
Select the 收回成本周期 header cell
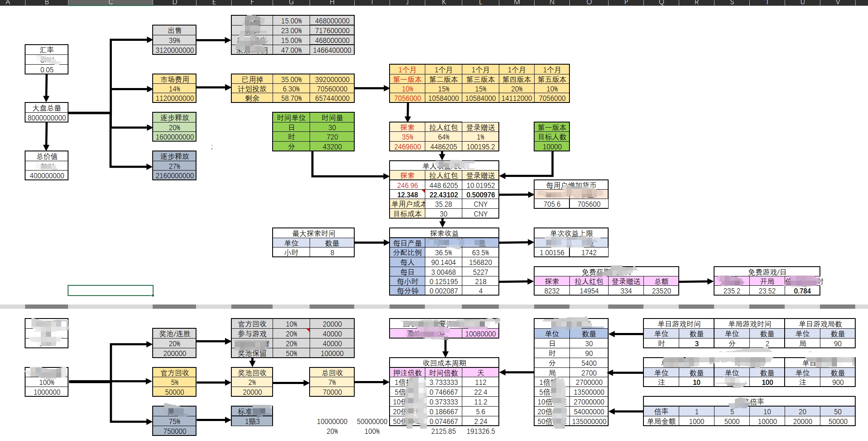coord(444,363)
